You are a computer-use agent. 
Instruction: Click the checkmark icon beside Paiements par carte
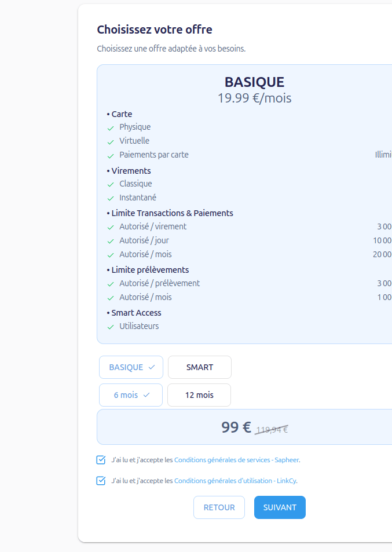click(111, 156)
